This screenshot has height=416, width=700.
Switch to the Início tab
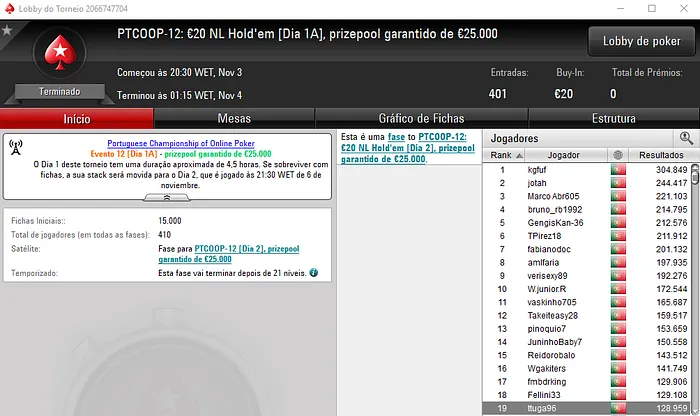[x=77, y=119]
